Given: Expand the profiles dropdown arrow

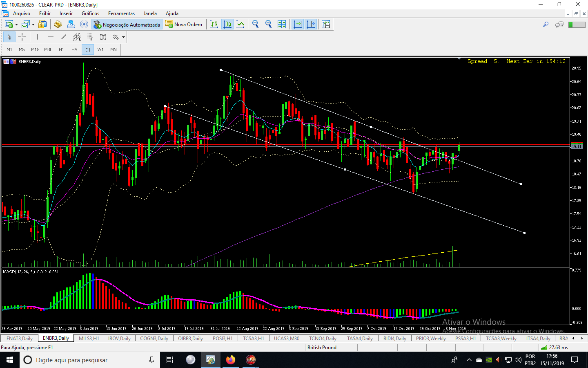Looking at the screenshot, I should pos(33,25).
